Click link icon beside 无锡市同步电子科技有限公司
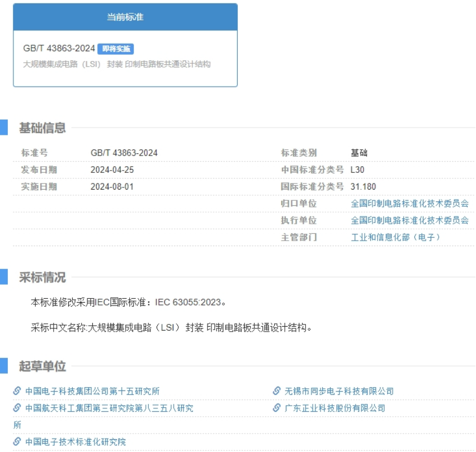 (x=276, y=391)
